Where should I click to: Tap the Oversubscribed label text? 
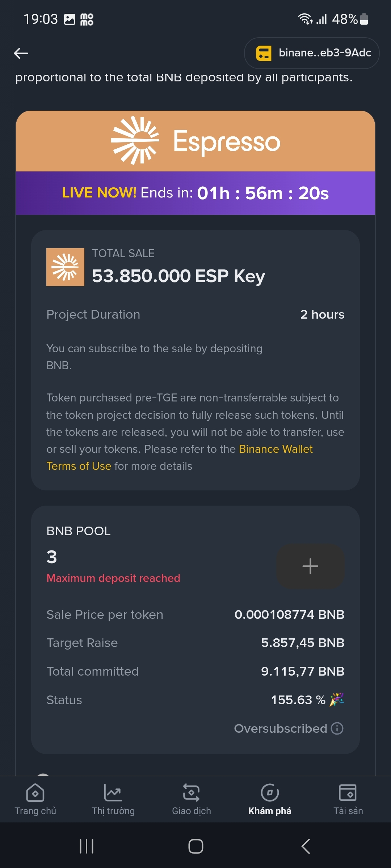coord(280,728)
